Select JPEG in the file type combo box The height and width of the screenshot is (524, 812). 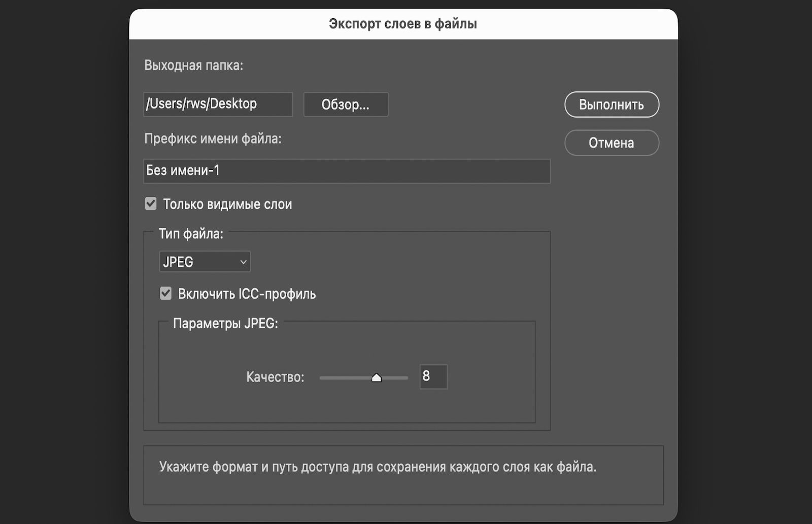(205, 261)
